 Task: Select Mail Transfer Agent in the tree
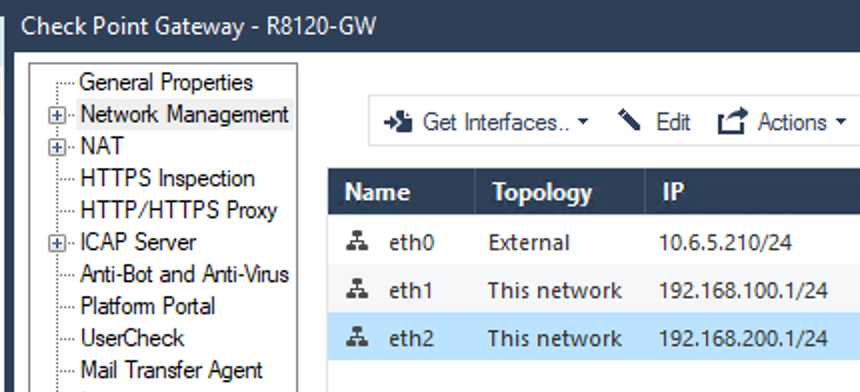172,370
